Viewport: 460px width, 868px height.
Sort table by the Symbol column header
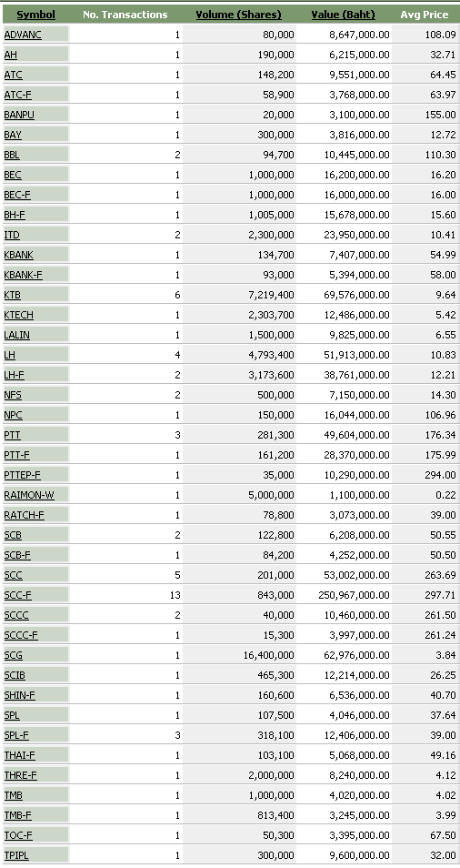[36, 15]
